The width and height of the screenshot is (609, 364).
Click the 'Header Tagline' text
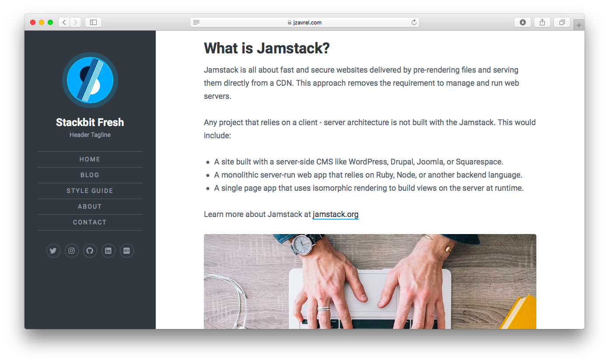90,135
